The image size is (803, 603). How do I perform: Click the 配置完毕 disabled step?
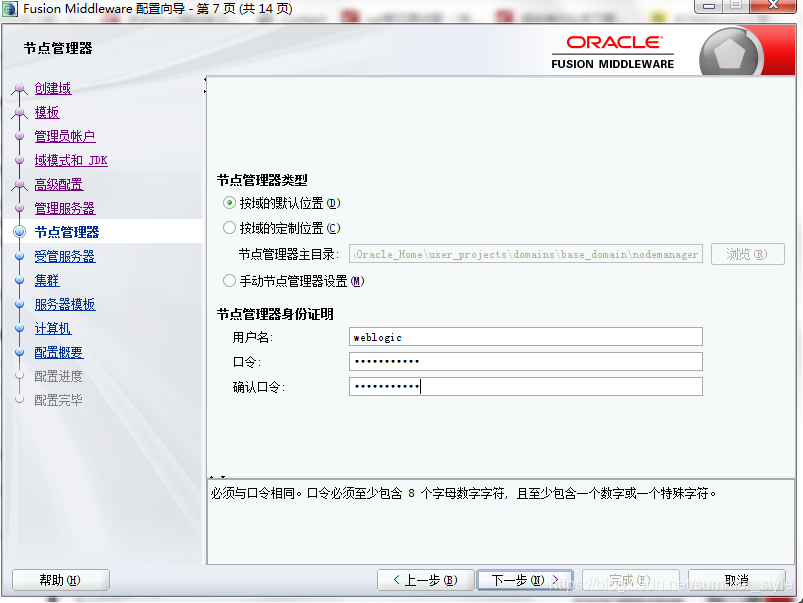pos(58,401)
